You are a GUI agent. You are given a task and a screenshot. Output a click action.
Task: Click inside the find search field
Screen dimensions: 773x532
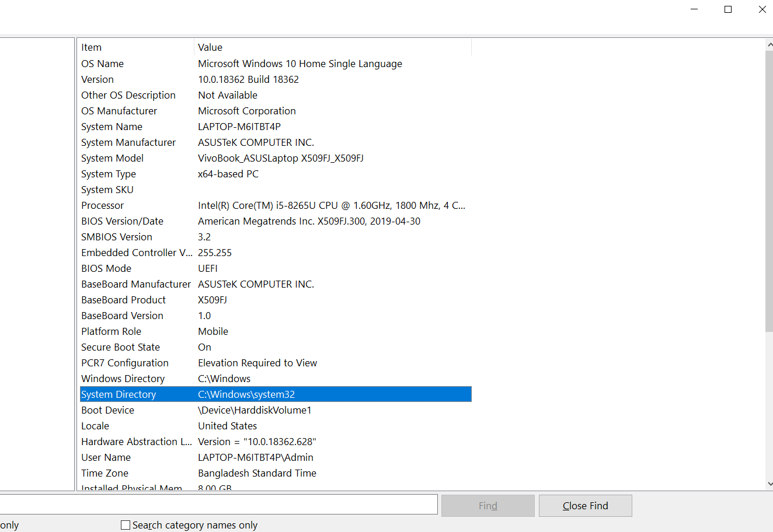point(234,504)
